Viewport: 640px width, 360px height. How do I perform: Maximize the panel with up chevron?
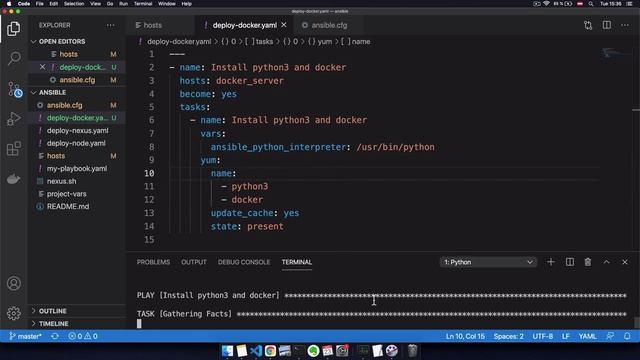607,262
